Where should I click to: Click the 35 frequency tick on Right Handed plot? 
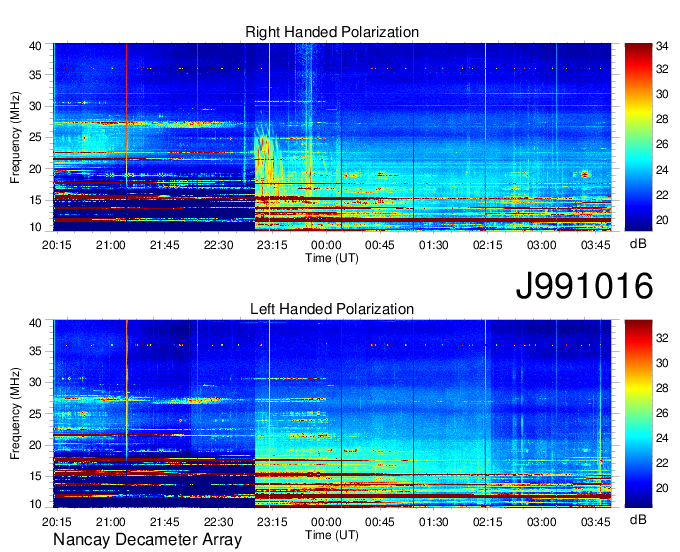tap(35, 75)
